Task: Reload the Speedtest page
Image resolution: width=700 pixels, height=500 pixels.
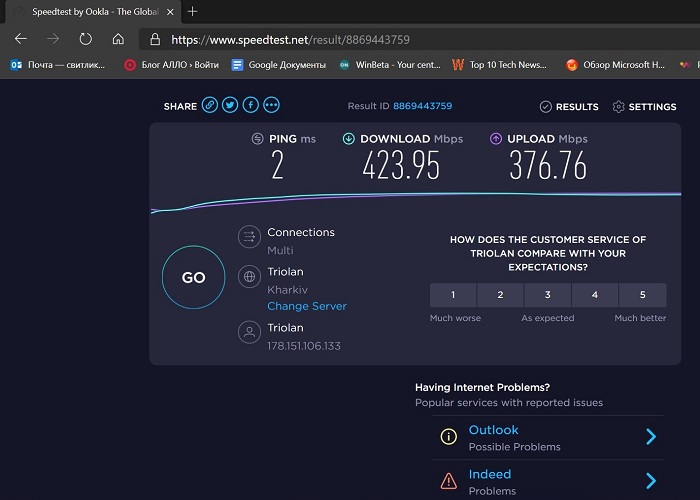Action: point(85,39)
